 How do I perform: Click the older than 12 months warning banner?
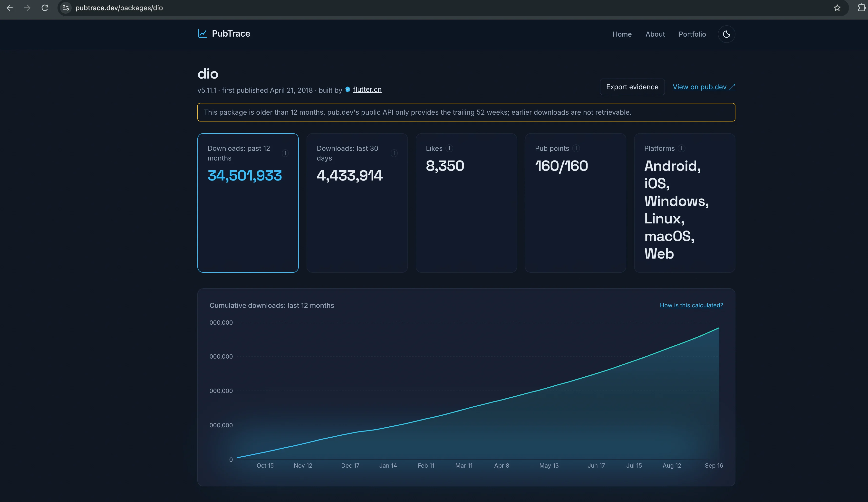pyautogui.click(x=466, y=112)
